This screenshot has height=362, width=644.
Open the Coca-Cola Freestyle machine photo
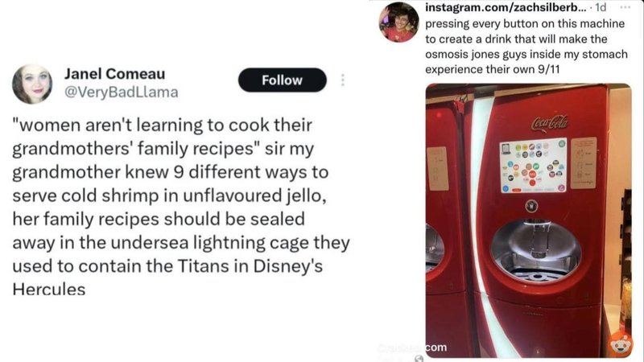point(528,220)
